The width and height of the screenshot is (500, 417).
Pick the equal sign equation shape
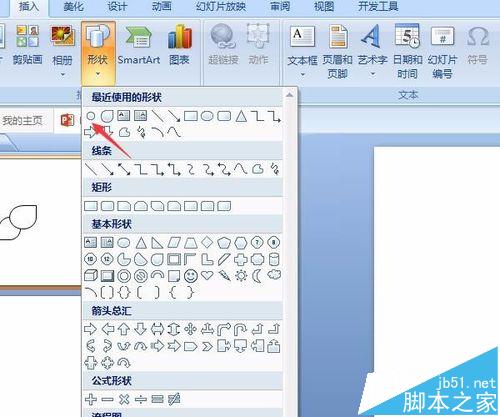[157, 399]
